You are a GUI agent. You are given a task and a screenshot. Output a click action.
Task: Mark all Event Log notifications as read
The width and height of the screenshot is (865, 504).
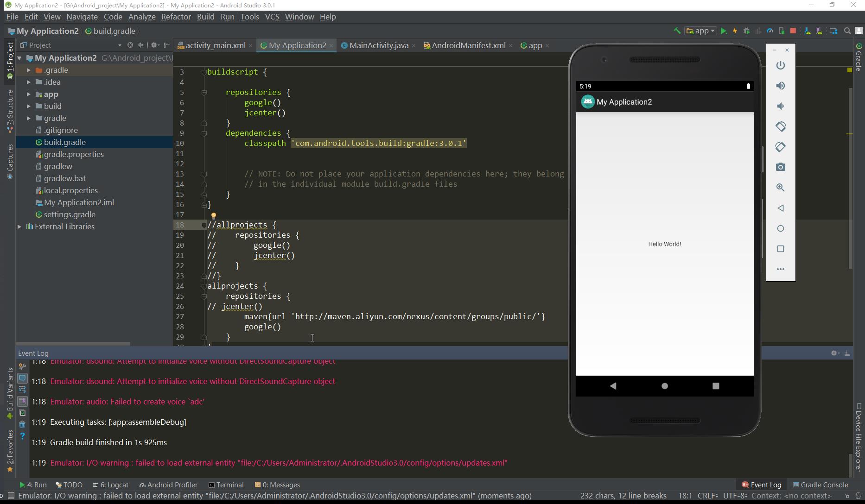(22, 413)
